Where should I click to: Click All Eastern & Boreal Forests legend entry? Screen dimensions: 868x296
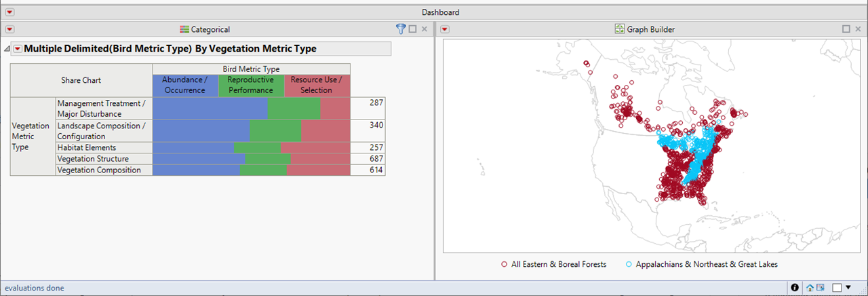[x=553, y=264]
